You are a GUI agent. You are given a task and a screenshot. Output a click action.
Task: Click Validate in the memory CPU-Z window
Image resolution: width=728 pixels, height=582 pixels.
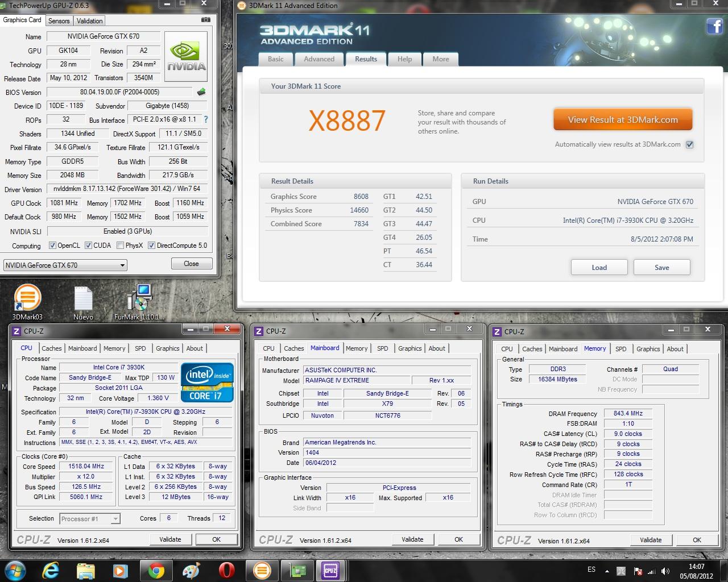[x=651, y=540]
